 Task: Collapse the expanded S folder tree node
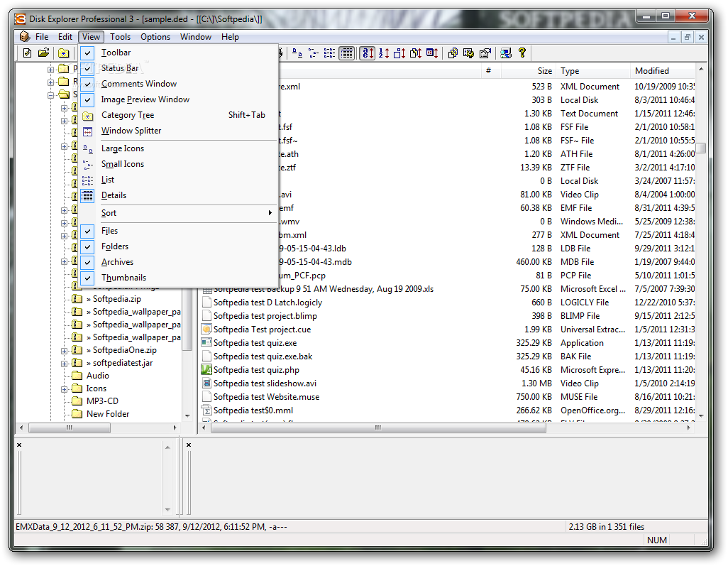(50, 95)
